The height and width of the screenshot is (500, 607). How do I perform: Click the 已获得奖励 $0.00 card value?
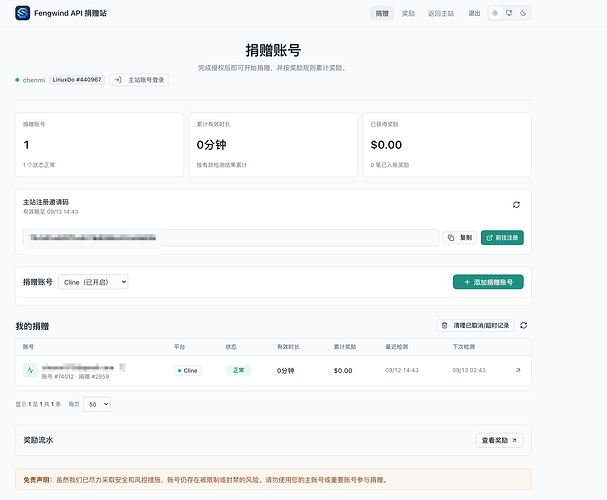click(x=386, y=145)
